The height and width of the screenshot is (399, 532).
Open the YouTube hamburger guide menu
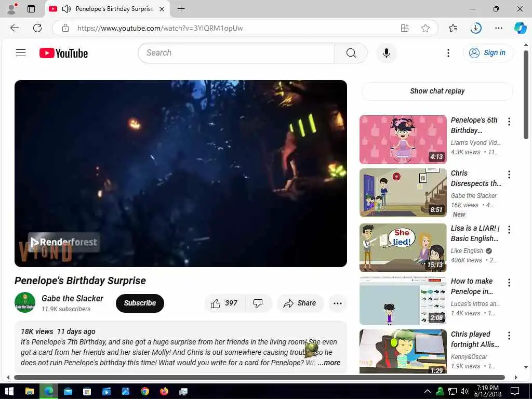point(21,53)
